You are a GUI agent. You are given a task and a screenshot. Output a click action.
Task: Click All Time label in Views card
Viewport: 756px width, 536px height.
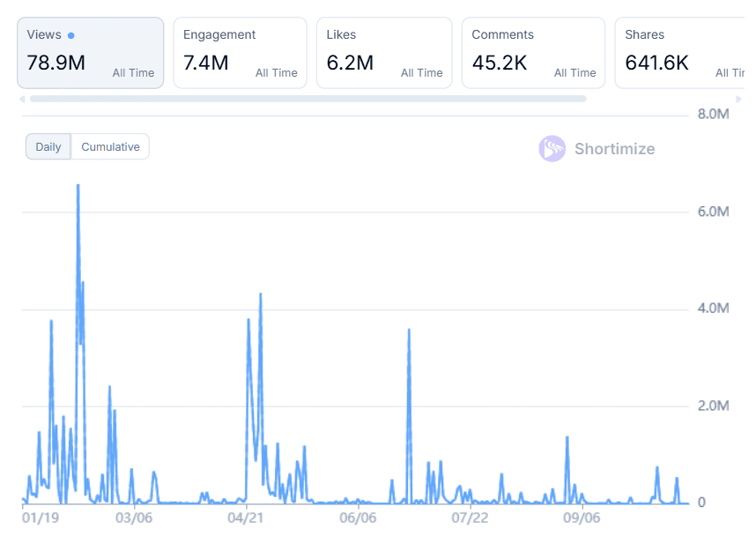(133, 73)
